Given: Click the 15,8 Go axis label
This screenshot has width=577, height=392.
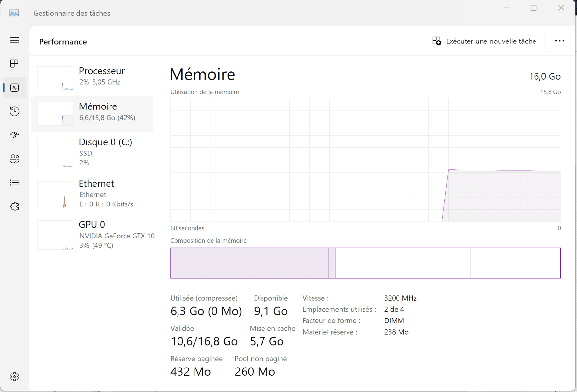Looking at the screenshot, I should click(x=550, y=92).
